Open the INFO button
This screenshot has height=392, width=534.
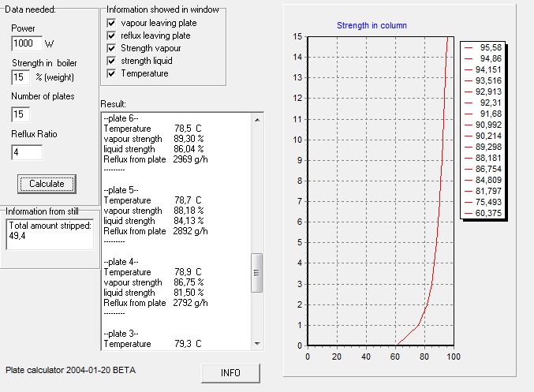[230, 372]
